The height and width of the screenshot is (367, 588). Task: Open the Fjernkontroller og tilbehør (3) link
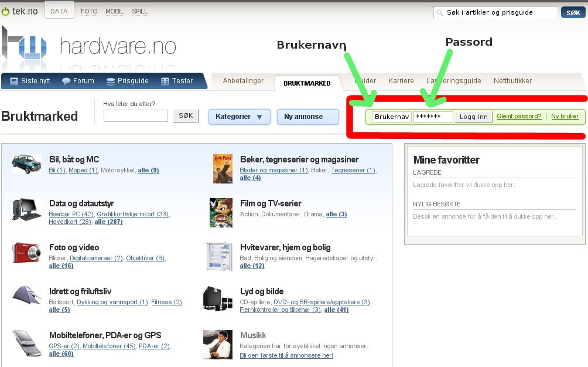point(280,310)
